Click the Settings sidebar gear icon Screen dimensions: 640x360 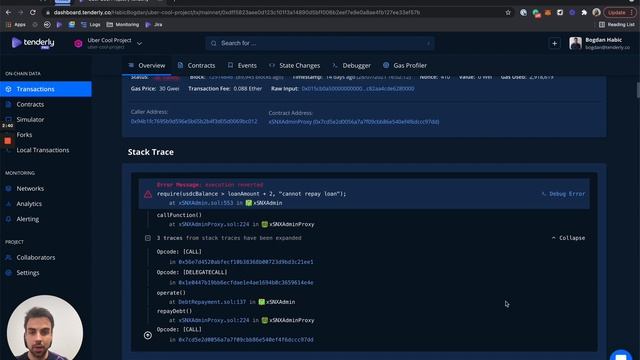(x=9, y=273)
